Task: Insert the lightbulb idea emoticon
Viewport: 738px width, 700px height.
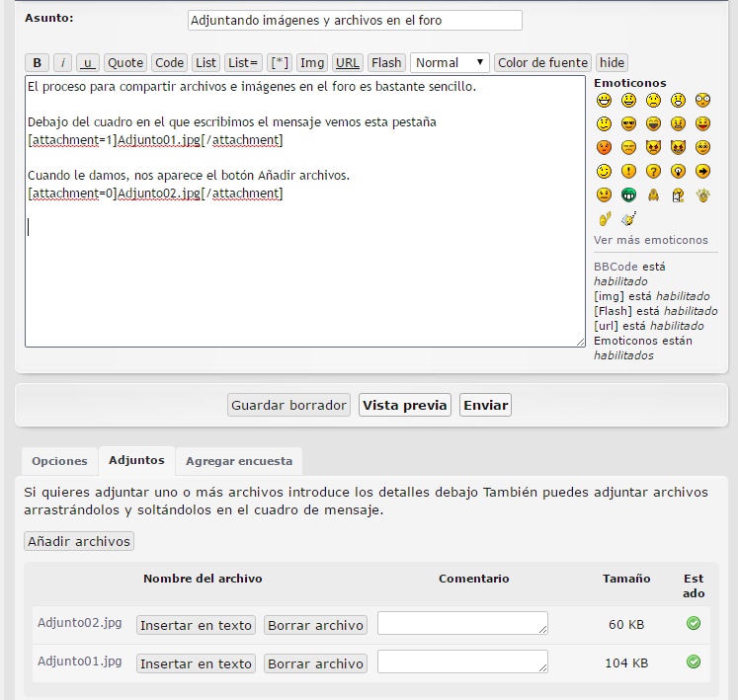Action: point(678,171)
